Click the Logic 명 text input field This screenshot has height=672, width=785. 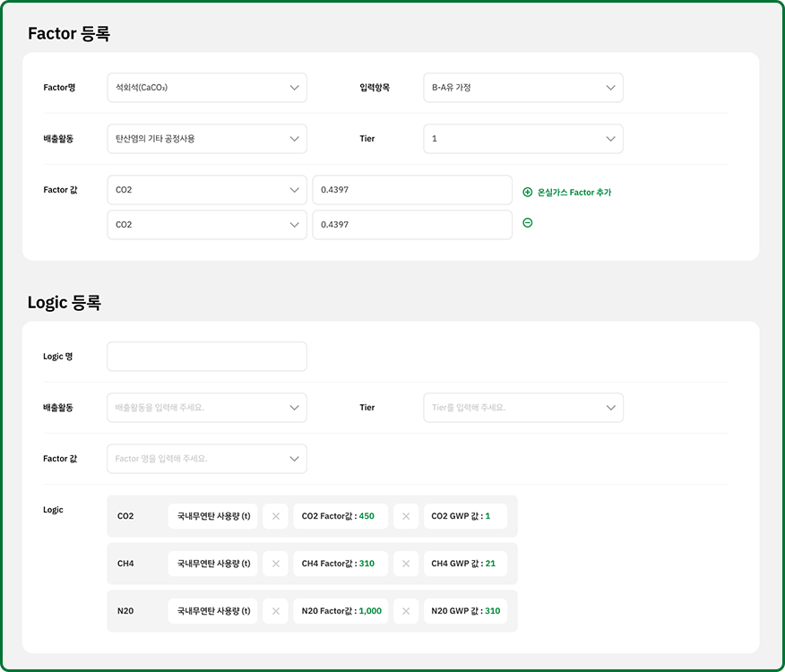point(206,357)
